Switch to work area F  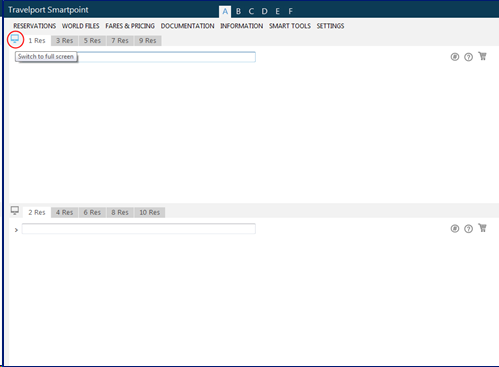click(290, 11)
